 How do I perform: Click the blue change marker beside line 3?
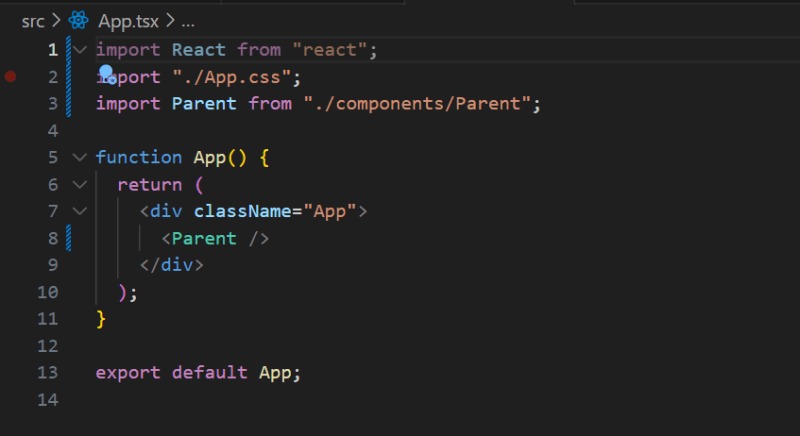(x=68, y=104)
